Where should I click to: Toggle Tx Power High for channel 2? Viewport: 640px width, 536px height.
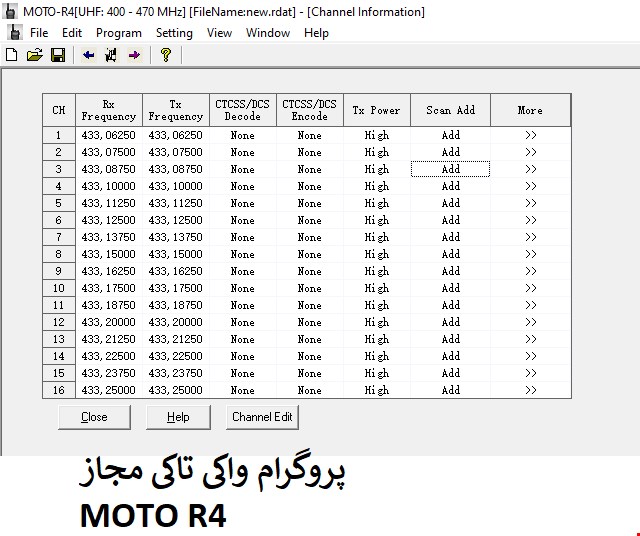[x=377, y=152]
